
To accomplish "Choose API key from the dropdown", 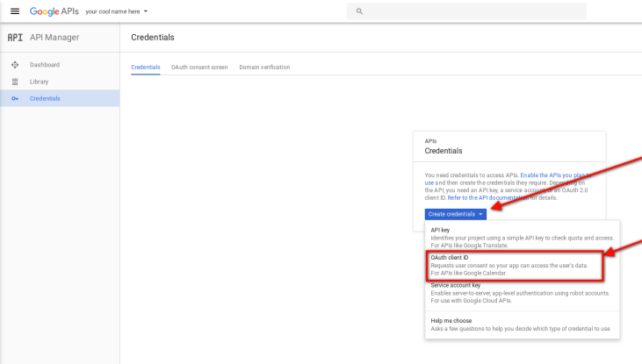I will 522,238.
